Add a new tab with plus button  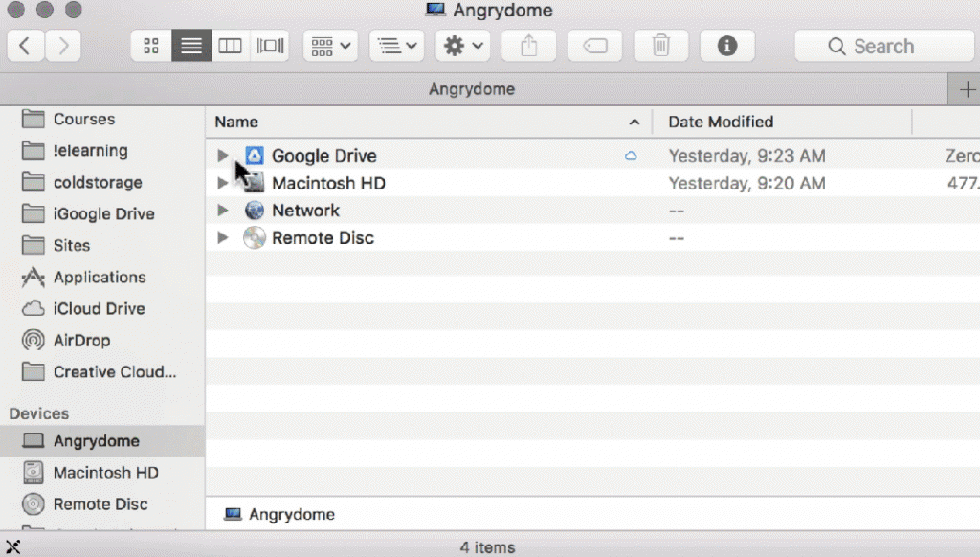point(966,89)
